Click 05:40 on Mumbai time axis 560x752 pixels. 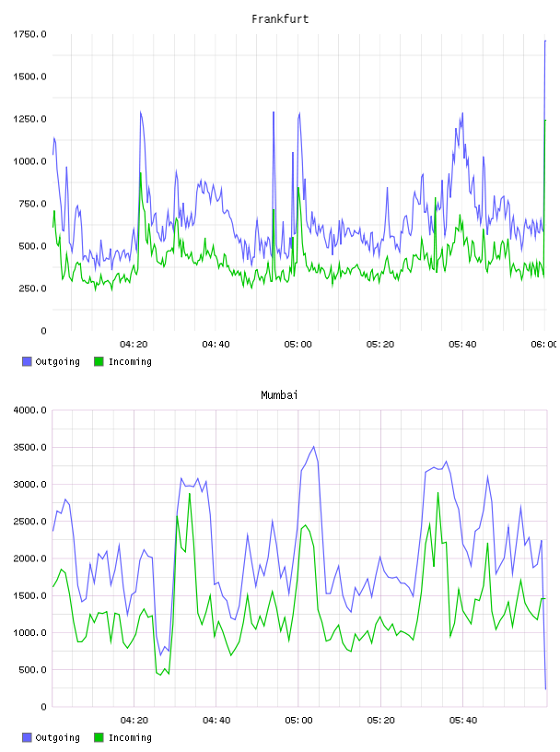463,721
